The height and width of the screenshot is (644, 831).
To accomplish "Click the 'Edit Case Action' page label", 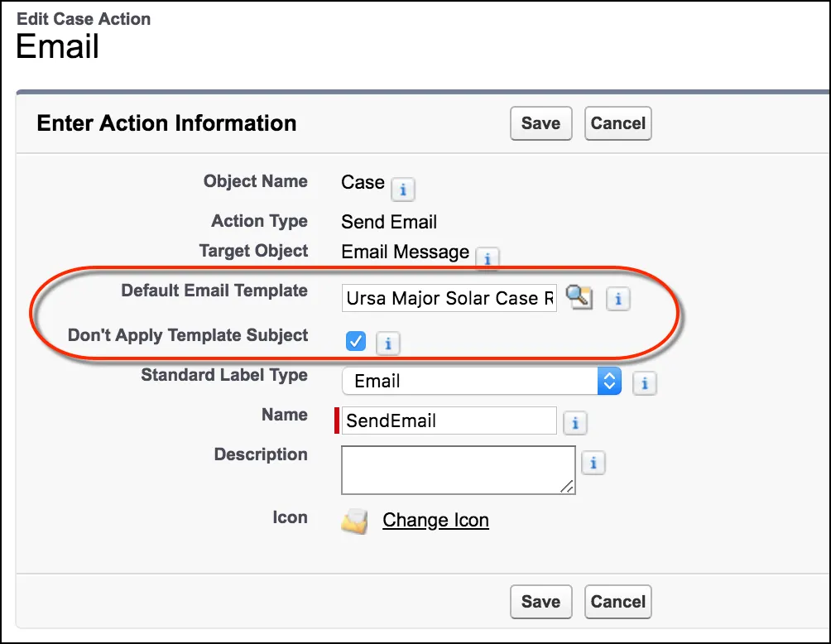I will click(84, 19).
